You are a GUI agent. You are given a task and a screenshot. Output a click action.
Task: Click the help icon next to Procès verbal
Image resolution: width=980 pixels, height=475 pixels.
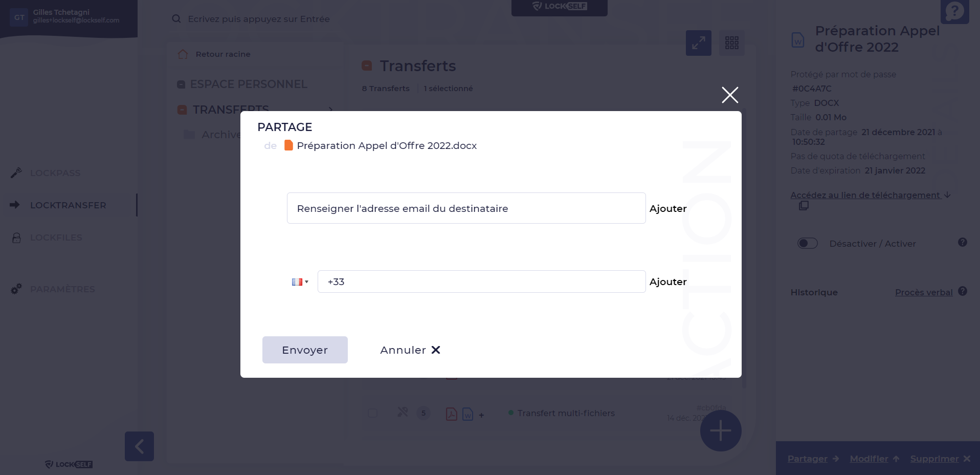coord(963,291)
